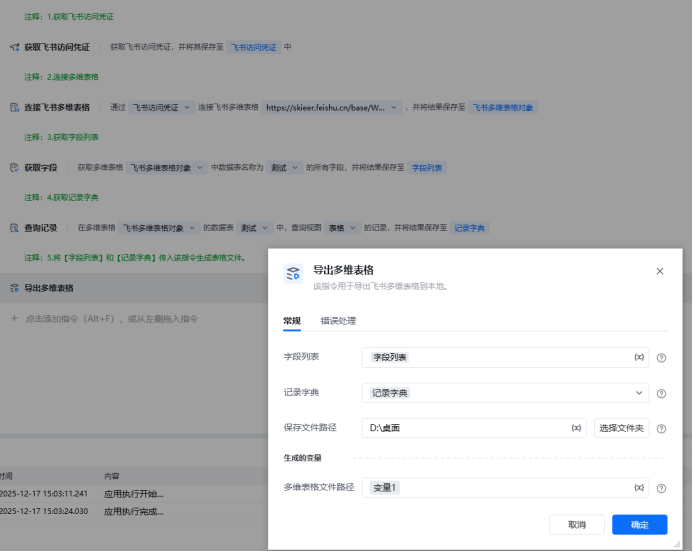The width and height of the screenshot is (693, 552).
Task: Click the log timestamp 2025-12-17 15:03:24.030
Action: [44, 511]
